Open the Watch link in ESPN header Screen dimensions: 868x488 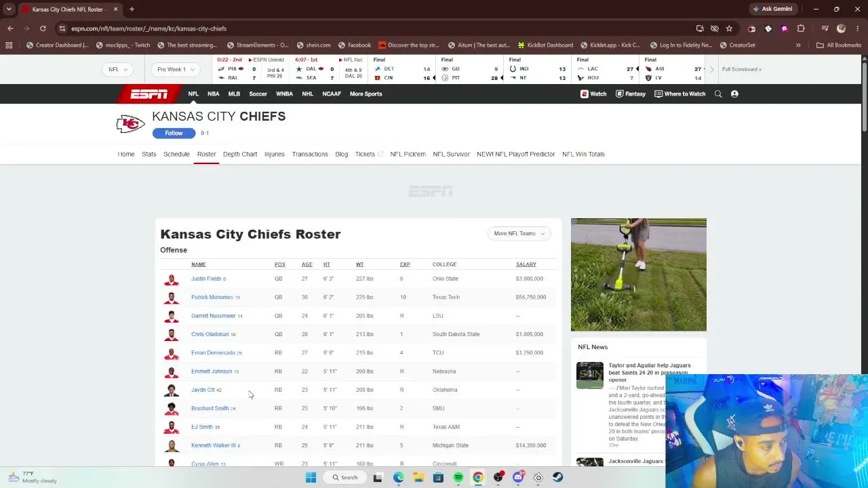click(593, 94)
